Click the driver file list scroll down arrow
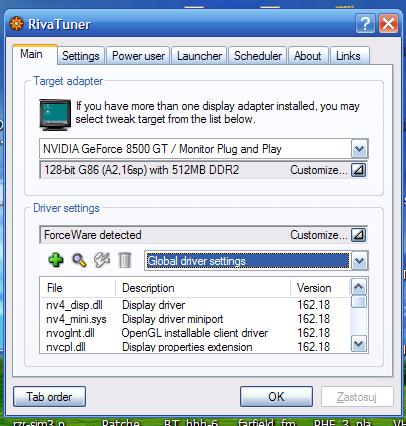 (x=359, y=344)
